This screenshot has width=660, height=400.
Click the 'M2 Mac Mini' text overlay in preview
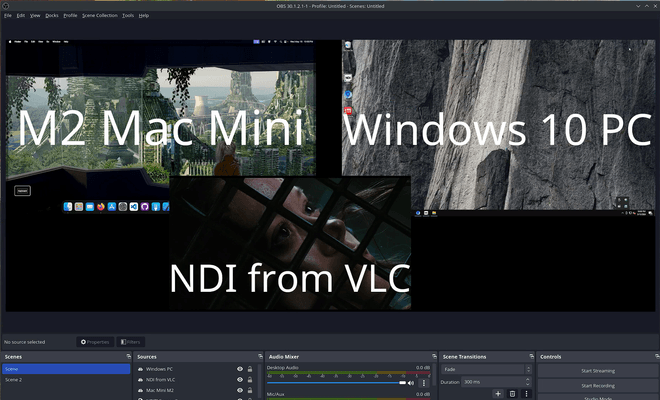tap(161, 128)
